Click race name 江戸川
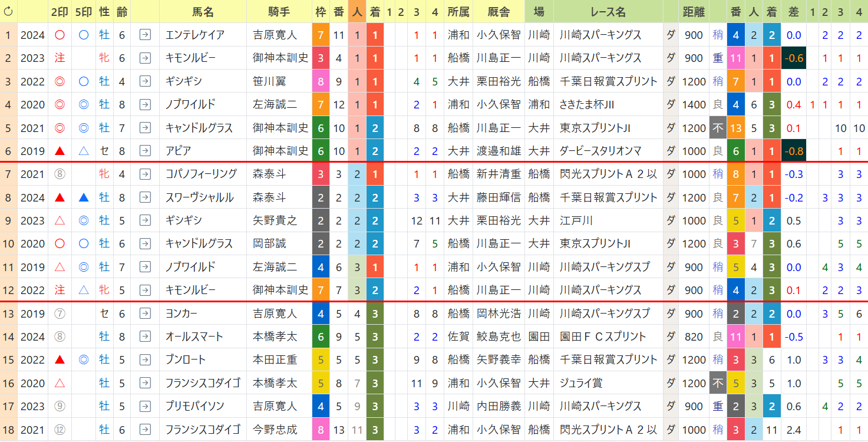 tap(576, 220)
